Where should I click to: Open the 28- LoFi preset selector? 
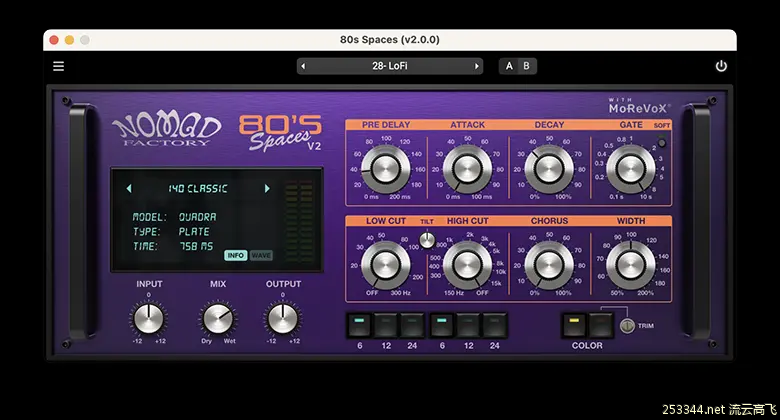390,66
